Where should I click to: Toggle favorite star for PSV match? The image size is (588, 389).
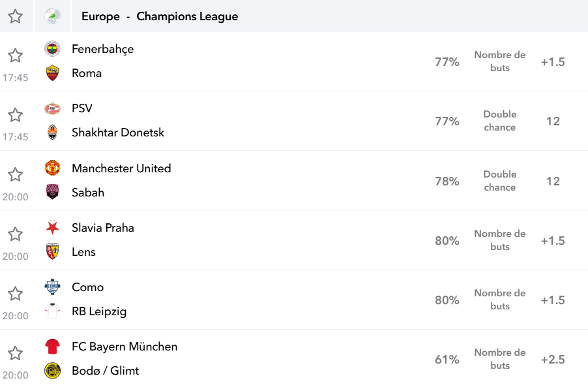pos(16,115)
